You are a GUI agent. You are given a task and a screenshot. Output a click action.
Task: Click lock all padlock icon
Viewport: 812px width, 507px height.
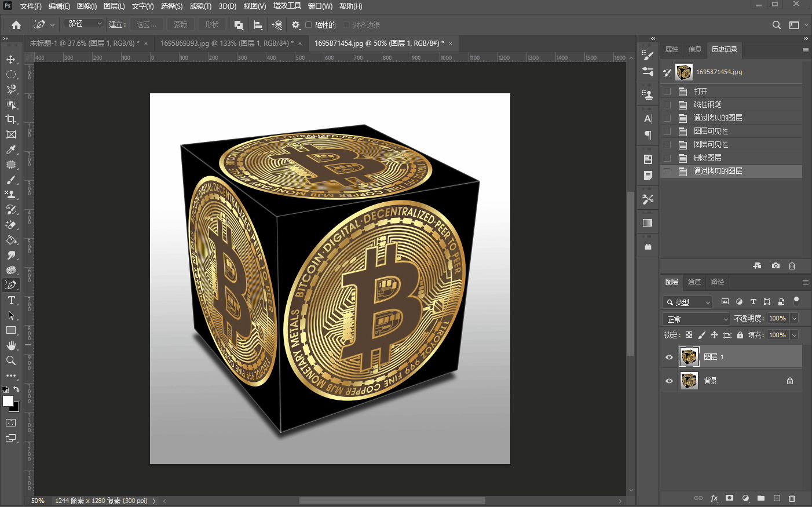pos(740,335)
